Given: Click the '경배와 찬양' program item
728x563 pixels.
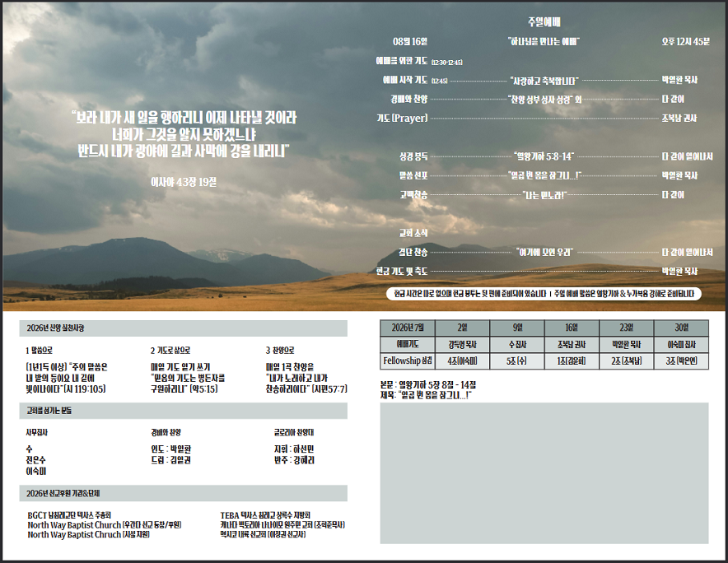Looking at the screenshot, I should pos(408,100).
